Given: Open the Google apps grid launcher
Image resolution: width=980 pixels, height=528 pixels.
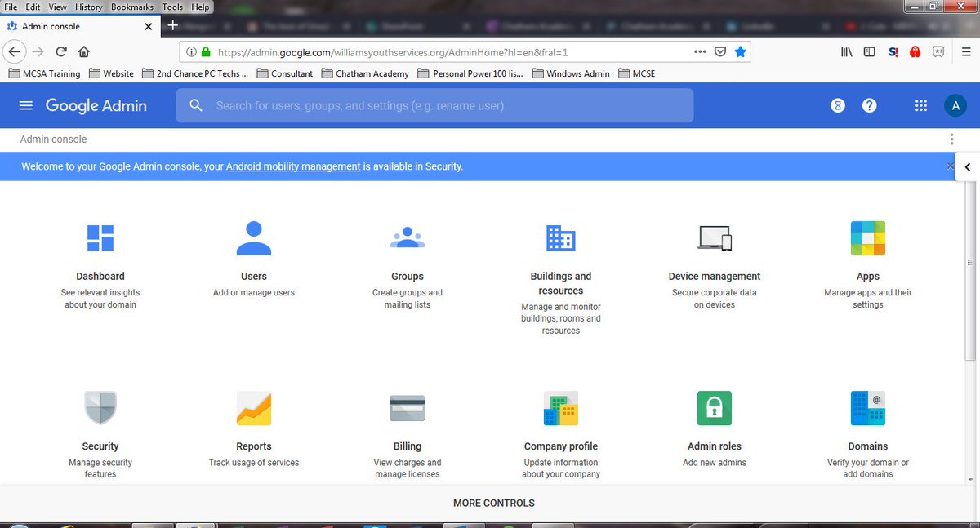Looking at the screenshot, I should (921, 105).
